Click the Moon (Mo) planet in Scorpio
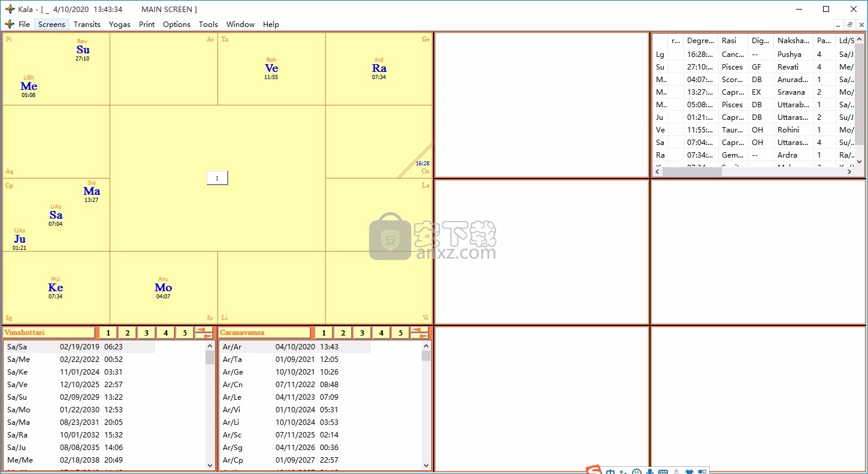Image resolution: width=868 pixels, height=474 pixels. pyautogui.click(x=164, y=288)
